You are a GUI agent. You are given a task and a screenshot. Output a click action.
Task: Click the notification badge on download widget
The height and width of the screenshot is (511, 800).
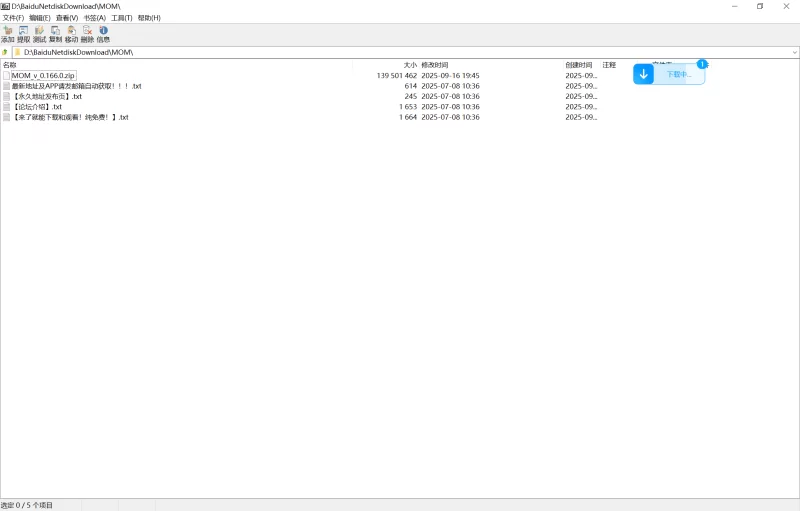pyautogui.click(x=702, y=64)
